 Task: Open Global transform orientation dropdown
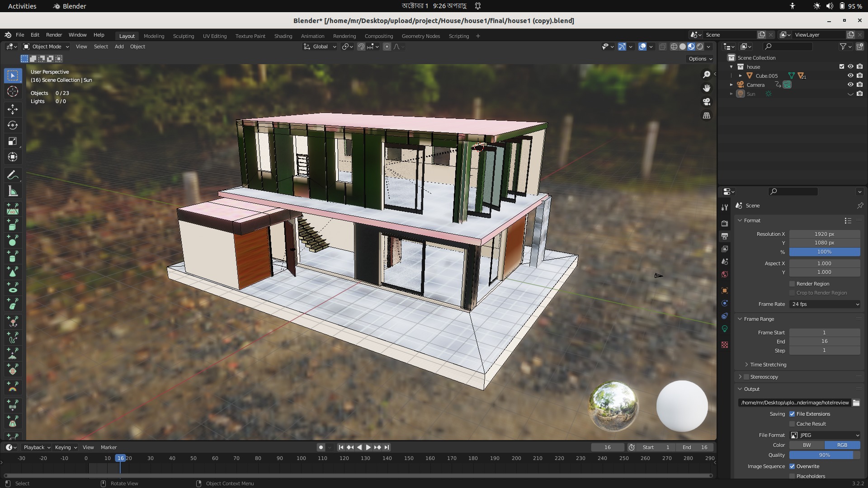pyautogui.click(x=320, y=47)
